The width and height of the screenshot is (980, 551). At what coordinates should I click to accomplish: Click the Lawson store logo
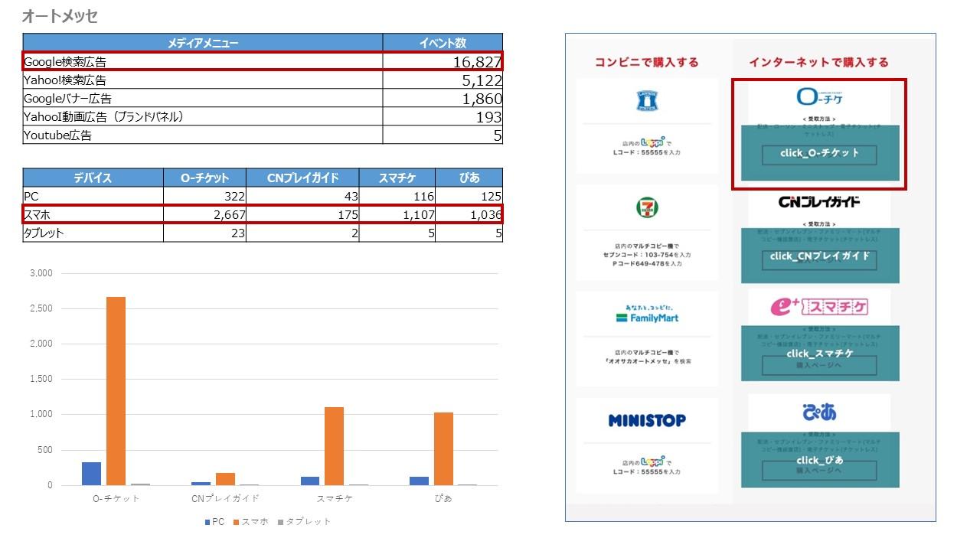pos(647,100)
